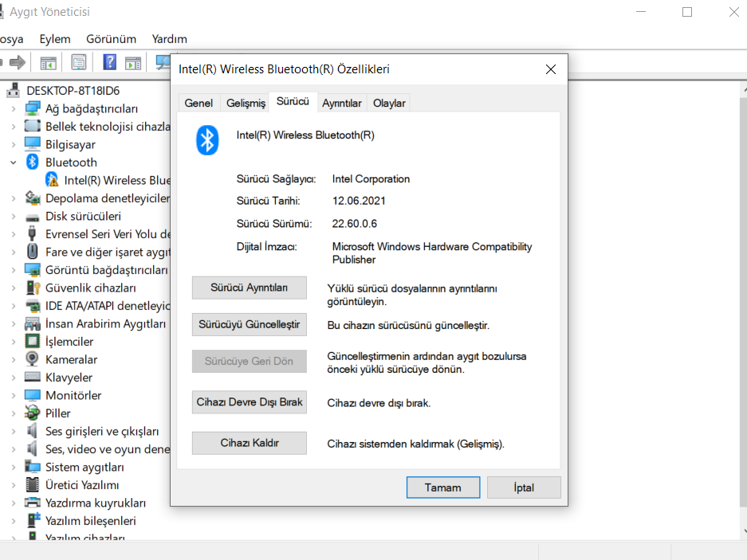Cancel with the İptal button
This screenshot has height=560, width=747.
tap(524, 488)
